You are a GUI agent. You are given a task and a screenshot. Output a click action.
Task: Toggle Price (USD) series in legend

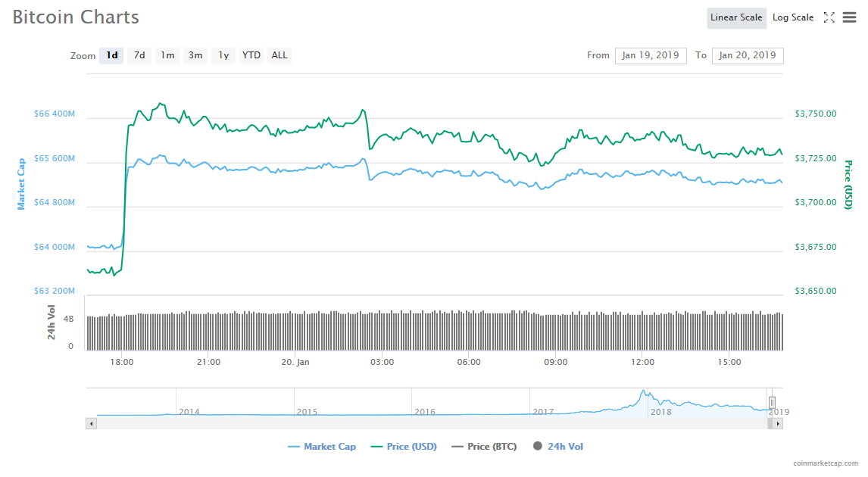(404, 447)
